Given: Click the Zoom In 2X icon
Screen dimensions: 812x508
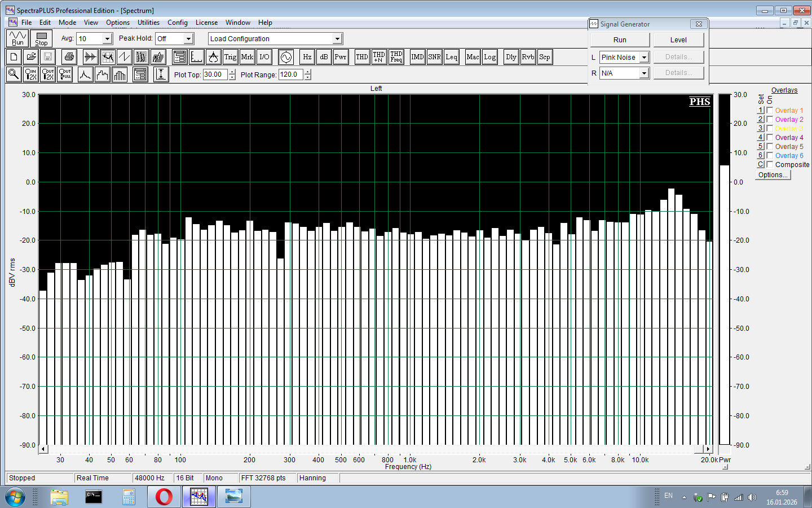Looking at the screenshot, I should coord(31,75).
